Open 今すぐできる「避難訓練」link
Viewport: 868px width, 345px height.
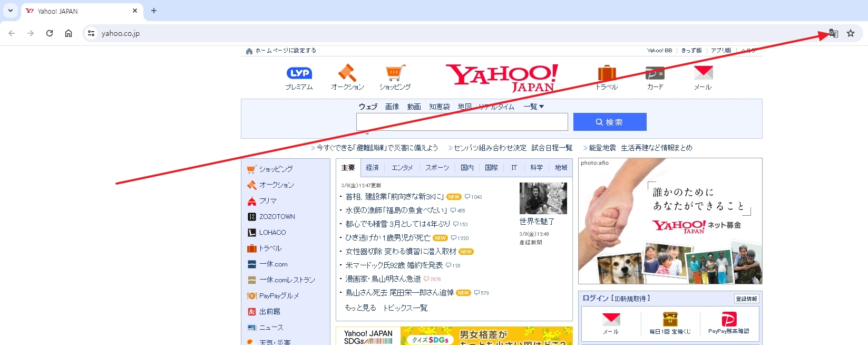[x=377, y=148]
